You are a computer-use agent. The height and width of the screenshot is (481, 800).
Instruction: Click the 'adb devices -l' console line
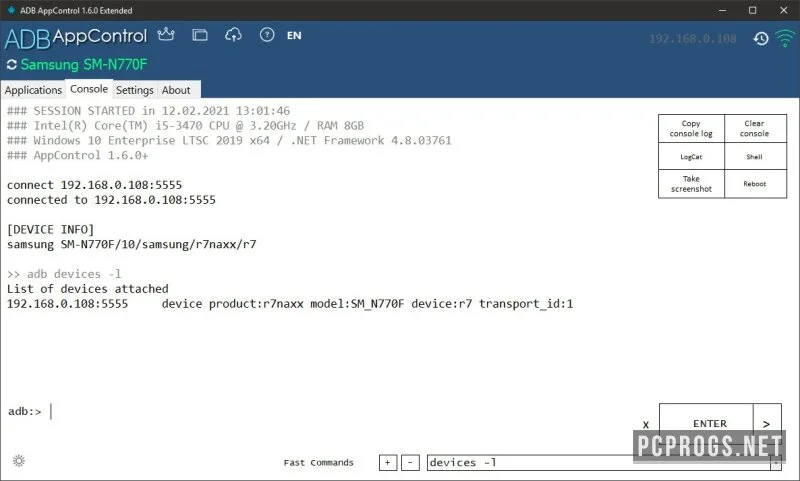[64, 274]
